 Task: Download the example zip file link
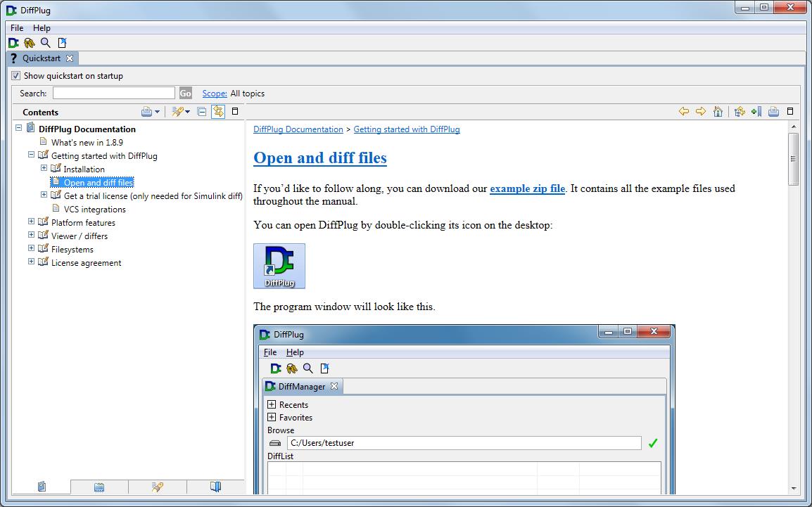click(527, 188)
